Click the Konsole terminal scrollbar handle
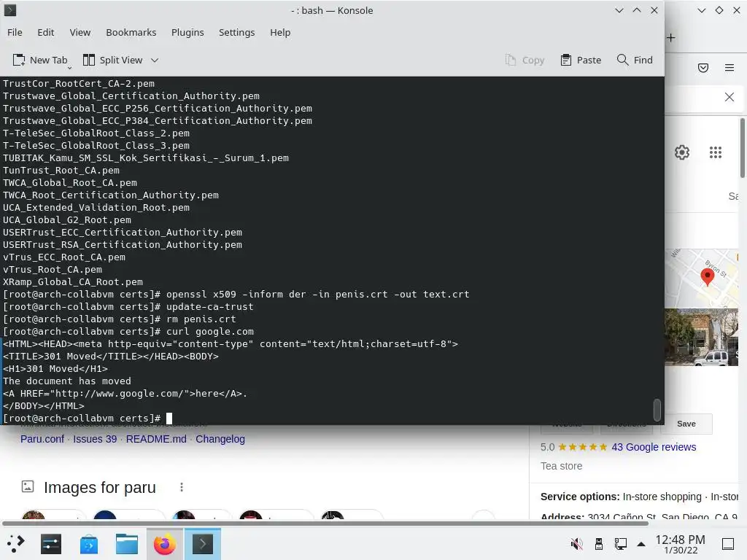The height and width of the screenshot is (560, 747). click(657, 410)
